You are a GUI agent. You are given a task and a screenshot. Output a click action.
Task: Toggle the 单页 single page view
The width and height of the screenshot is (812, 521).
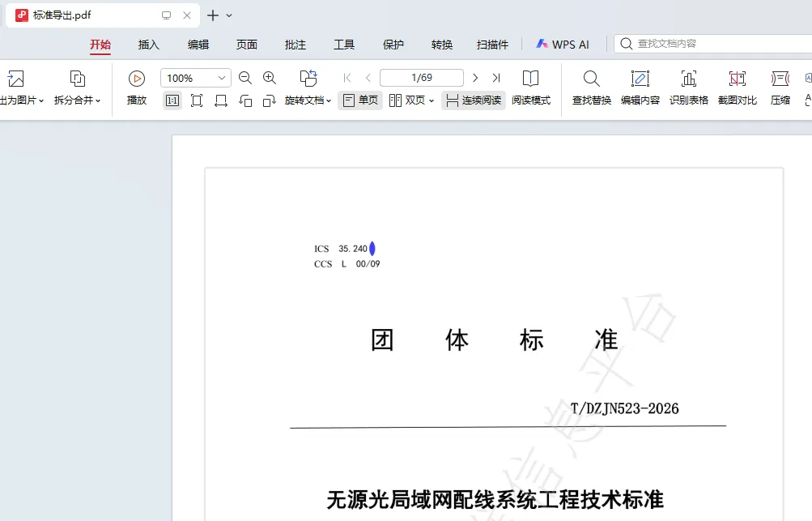[360, 100]
